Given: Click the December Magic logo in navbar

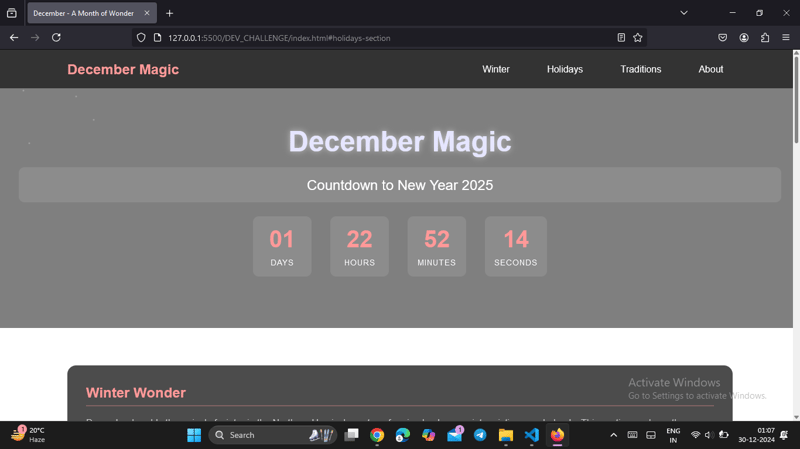Looking at the screenshot, I should click(123, 69).
